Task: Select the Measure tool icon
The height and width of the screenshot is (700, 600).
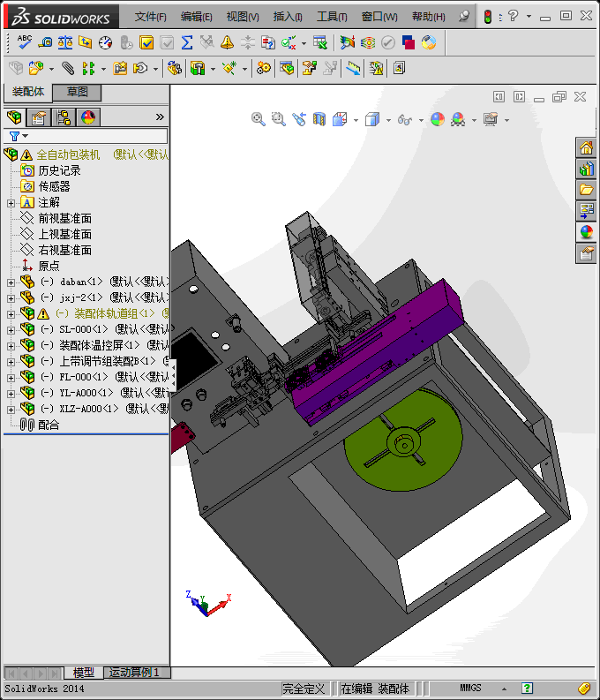Action: [x=45, y=43]
